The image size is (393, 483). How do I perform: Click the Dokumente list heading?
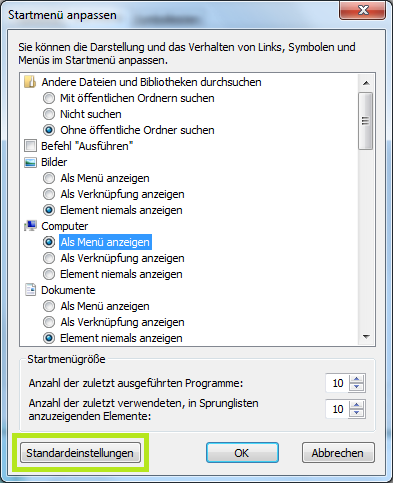tap(68, 290)
